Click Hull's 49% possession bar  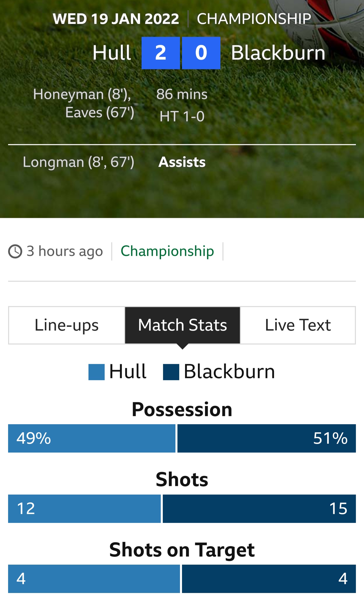(x=92, y=438)
